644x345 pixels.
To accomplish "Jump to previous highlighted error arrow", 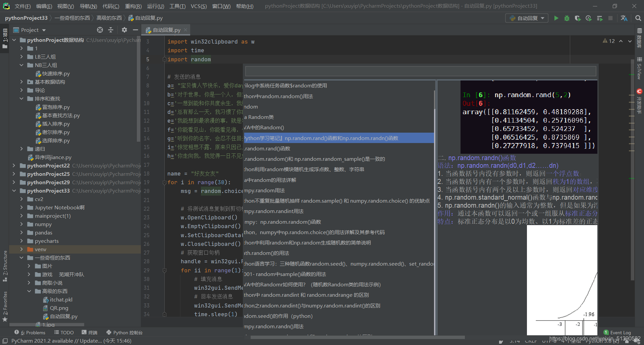I will (621, 41).
